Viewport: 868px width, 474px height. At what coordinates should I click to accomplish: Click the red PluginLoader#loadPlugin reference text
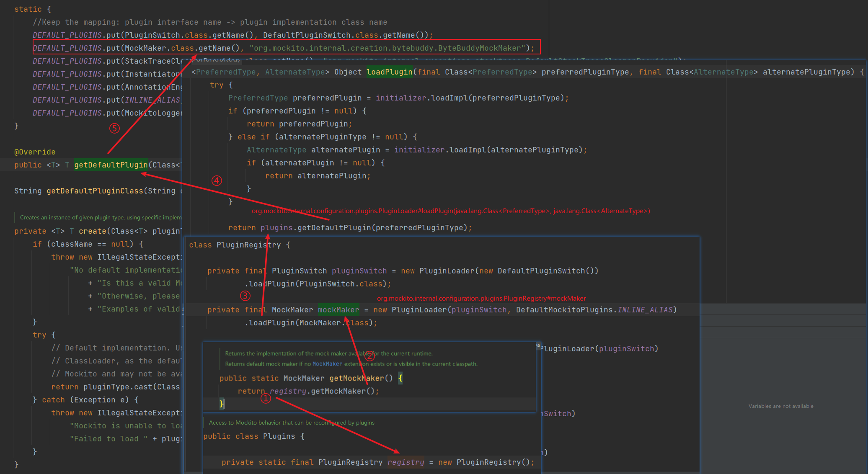click(451, 211)
